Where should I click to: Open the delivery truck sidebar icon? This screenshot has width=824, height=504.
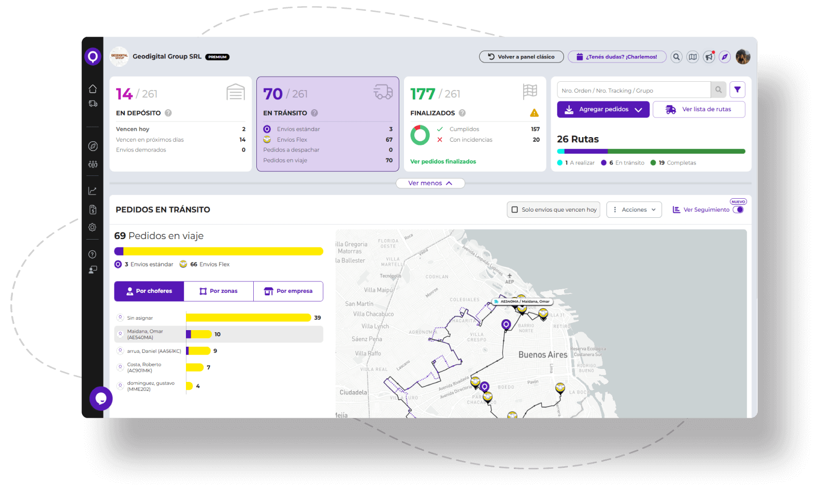93,103
